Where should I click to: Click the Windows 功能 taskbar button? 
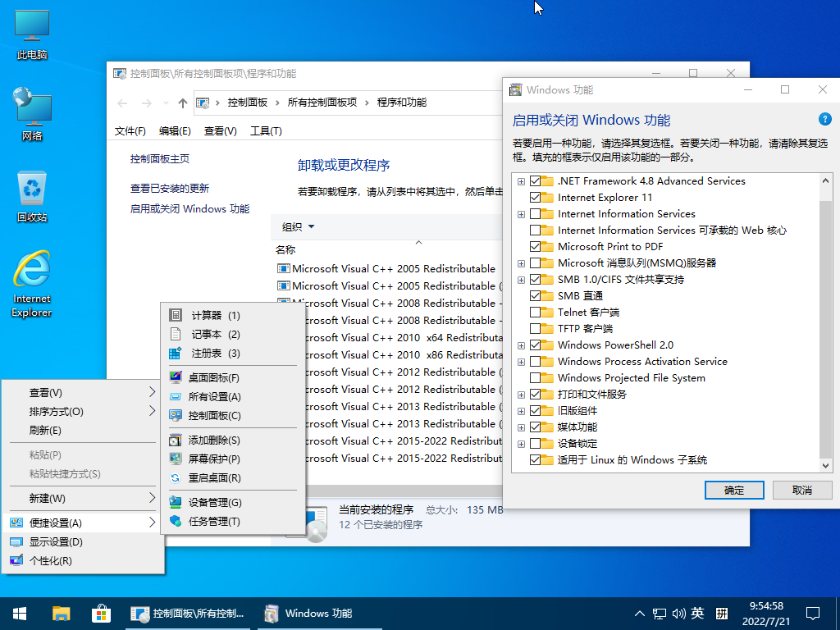coord(319,614)
